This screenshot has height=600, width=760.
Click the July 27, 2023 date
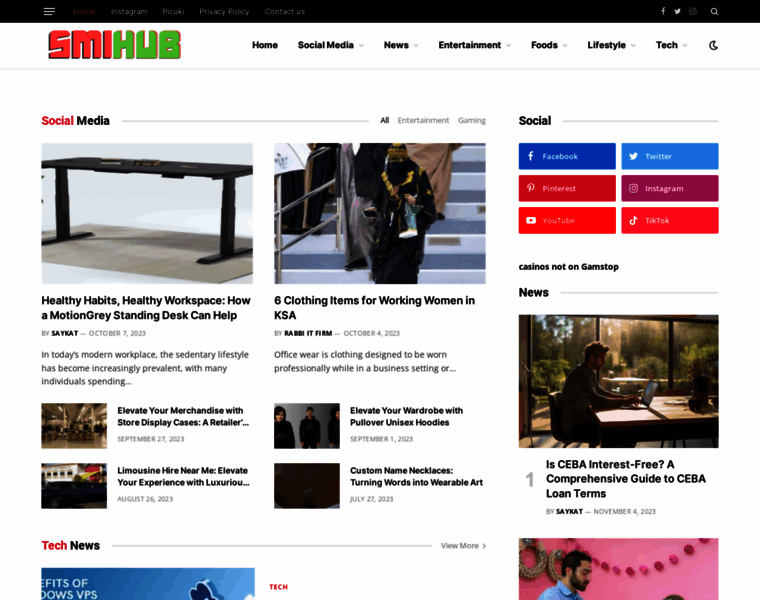pos(371,499)
